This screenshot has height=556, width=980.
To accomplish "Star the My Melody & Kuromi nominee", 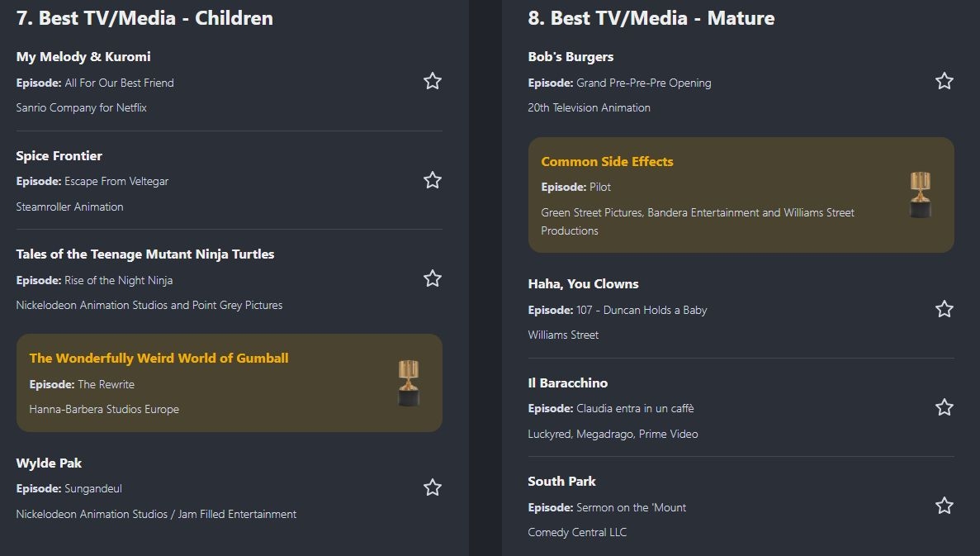I will click(x=433, y=81).
